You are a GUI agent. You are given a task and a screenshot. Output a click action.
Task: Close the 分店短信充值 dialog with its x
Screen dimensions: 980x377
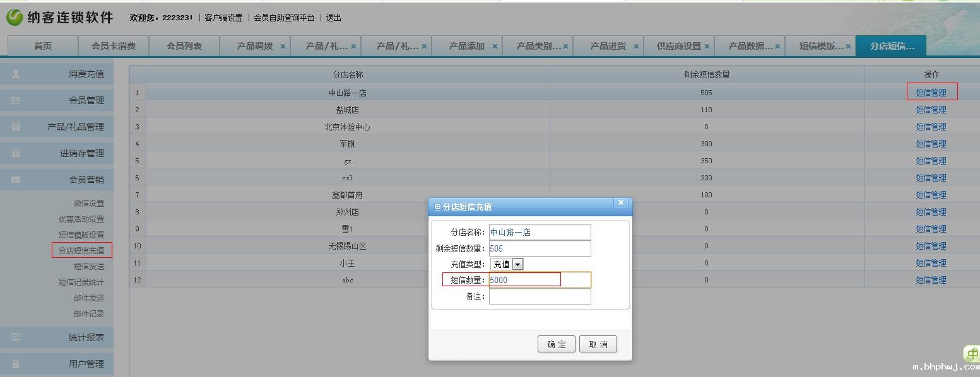point(621,202)
